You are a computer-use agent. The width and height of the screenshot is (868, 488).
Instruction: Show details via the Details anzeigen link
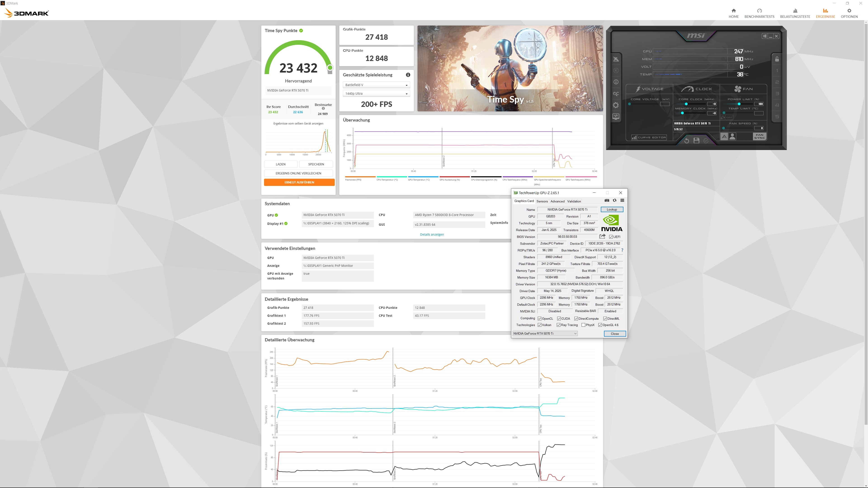(x=432, y=234)
